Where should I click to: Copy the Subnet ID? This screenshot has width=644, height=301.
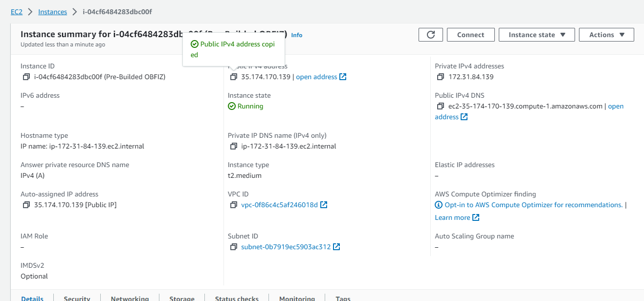coord(234,247)
